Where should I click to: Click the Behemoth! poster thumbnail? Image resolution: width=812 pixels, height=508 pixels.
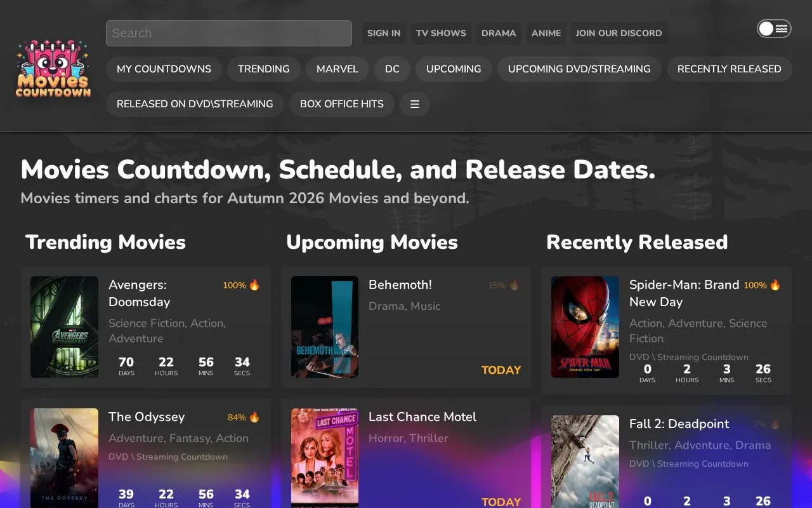[x=325, y=327]
